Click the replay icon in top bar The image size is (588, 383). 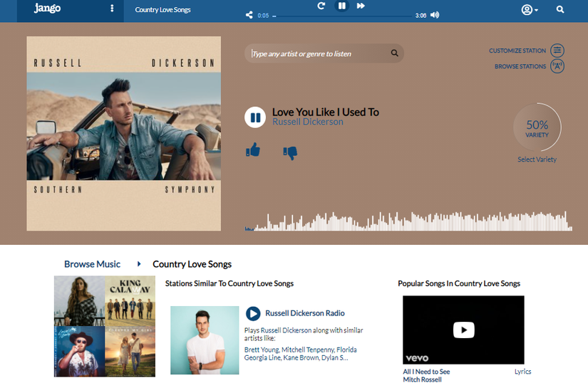click(321, 6)
